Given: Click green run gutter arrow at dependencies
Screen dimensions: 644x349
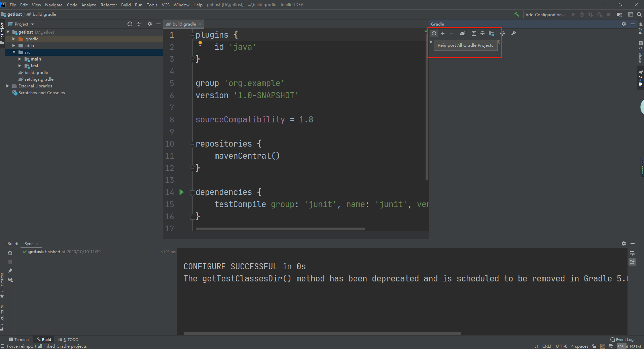Looking at the screenshot, I should 182,192.
